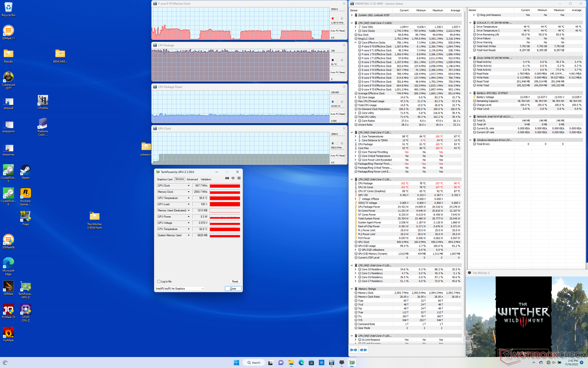Select the PCMark 10 desktop icon
The width and height of the screenshot is (588, 368).
[8, 311]
